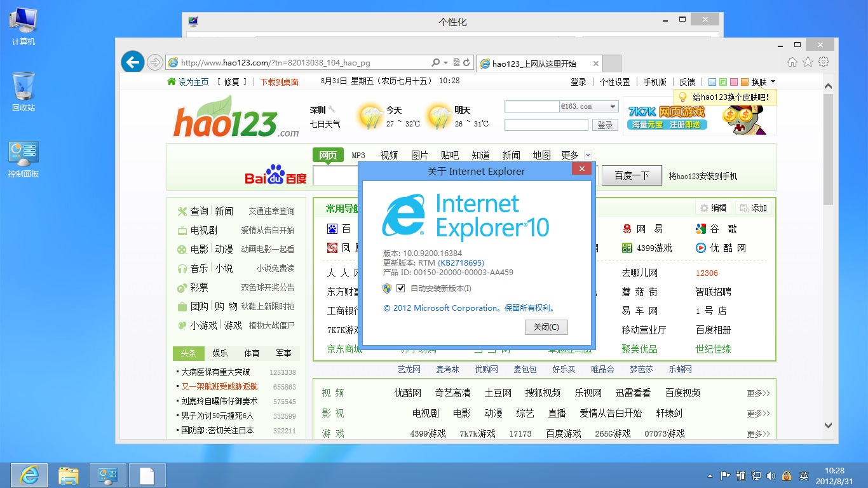Expand 更多 in the 游戏 row
This screenshot has width=868, height=488.
click(x=758, y=434)
